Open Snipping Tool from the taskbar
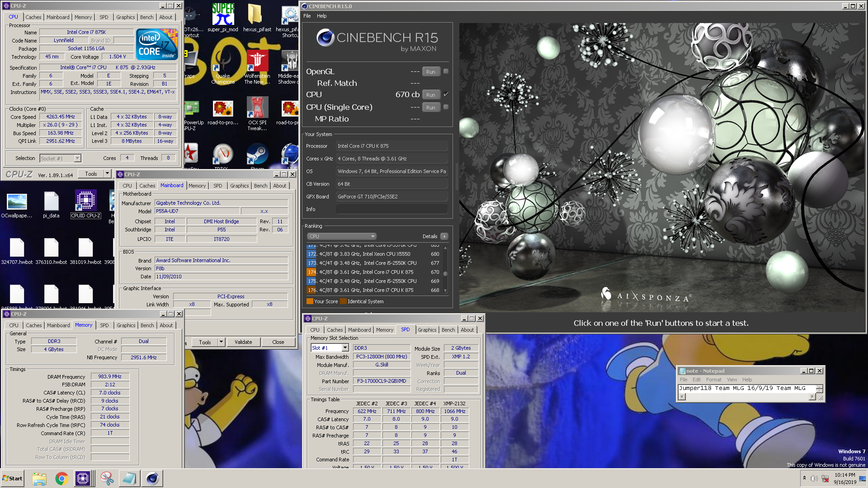868x488 pixels. (107, 479)
